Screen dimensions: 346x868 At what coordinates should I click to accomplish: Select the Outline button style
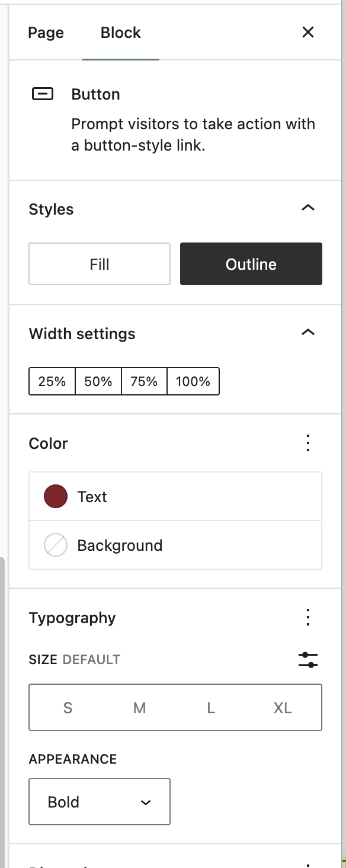[x=251, y=264]
